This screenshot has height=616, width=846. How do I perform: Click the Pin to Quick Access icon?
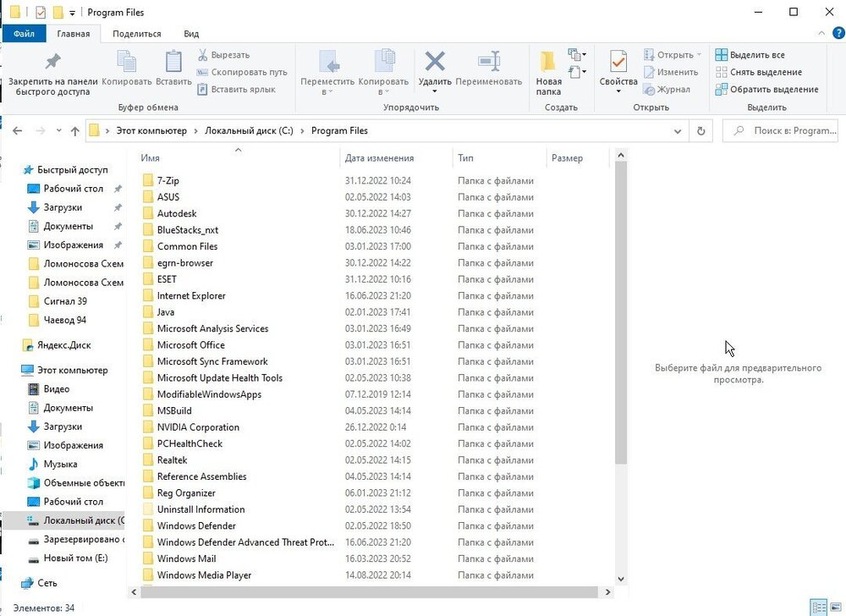click(x=52, y=62)
